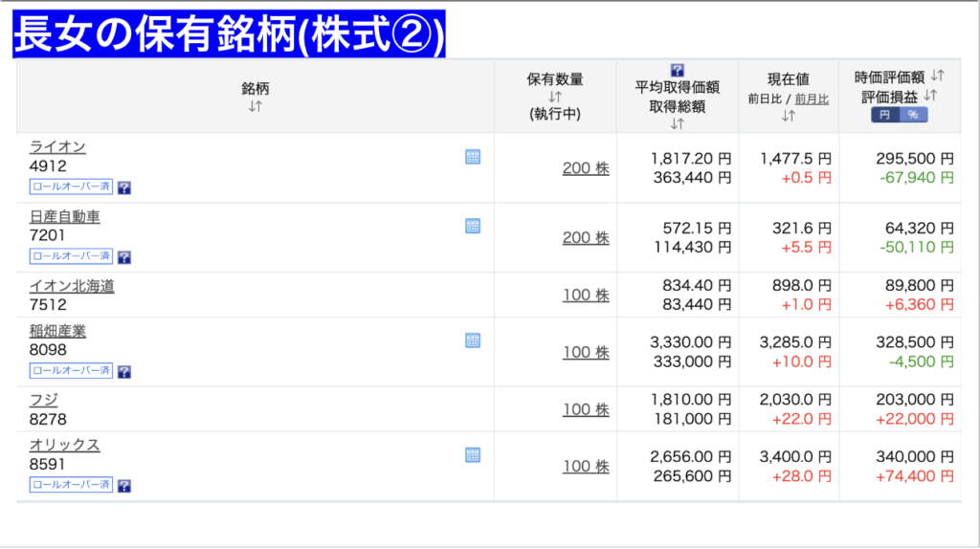Click 稲畑産業 total cost 333,000 円
The image size is (980, 549).
(x=693, y=362)
